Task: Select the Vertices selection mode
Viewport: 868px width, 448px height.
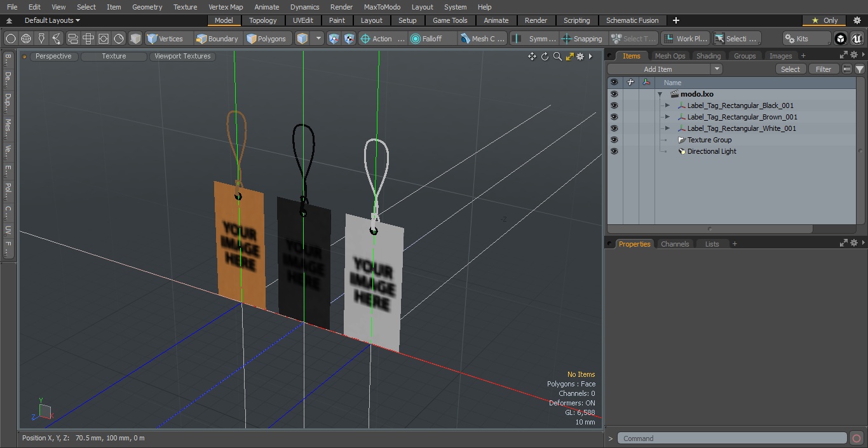Action: (x=165, y=39)
